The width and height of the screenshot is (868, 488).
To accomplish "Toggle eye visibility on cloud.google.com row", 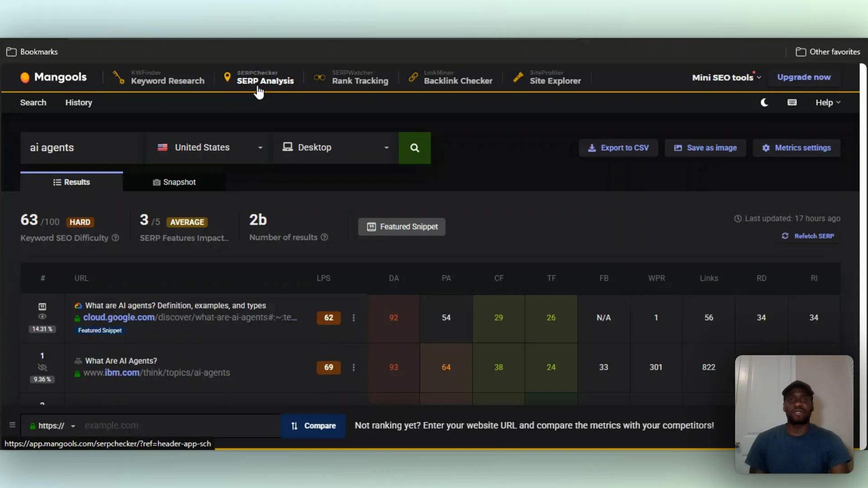I will tap(42, 317).
